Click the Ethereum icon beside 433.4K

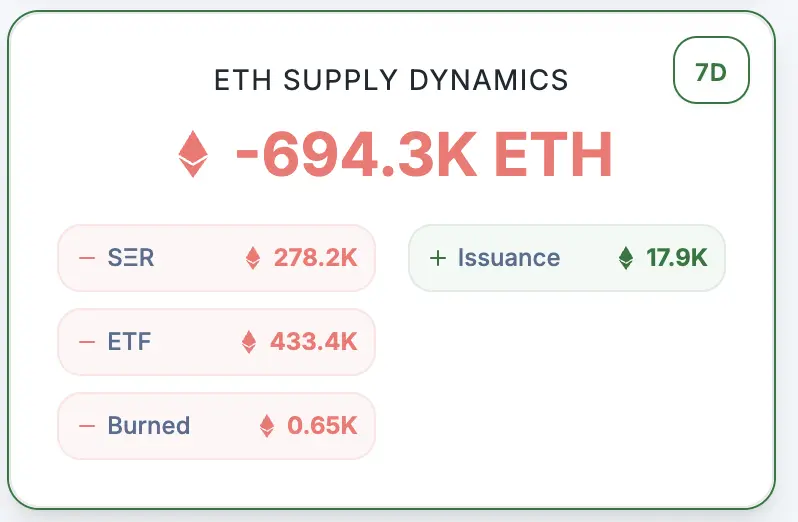[249, 342]
